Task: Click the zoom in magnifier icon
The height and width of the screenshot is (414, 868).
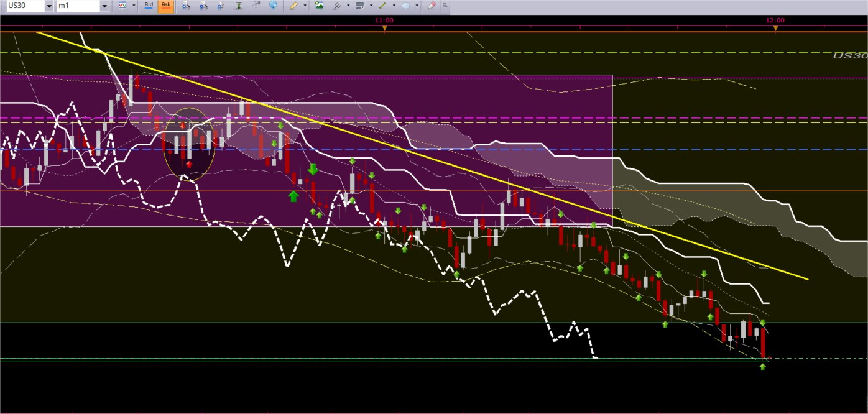Action: click(x=187, y=6)
